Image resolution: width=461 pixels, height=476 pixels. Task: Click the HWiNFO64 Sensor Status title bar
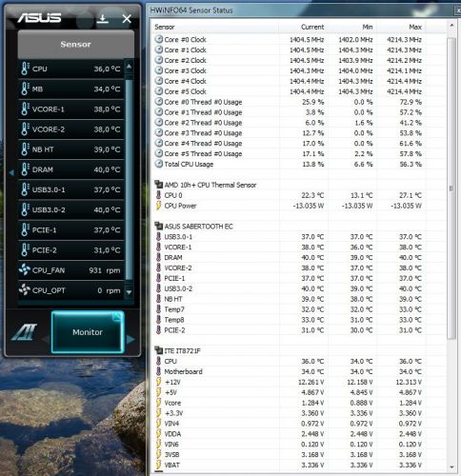pos(302,10)
